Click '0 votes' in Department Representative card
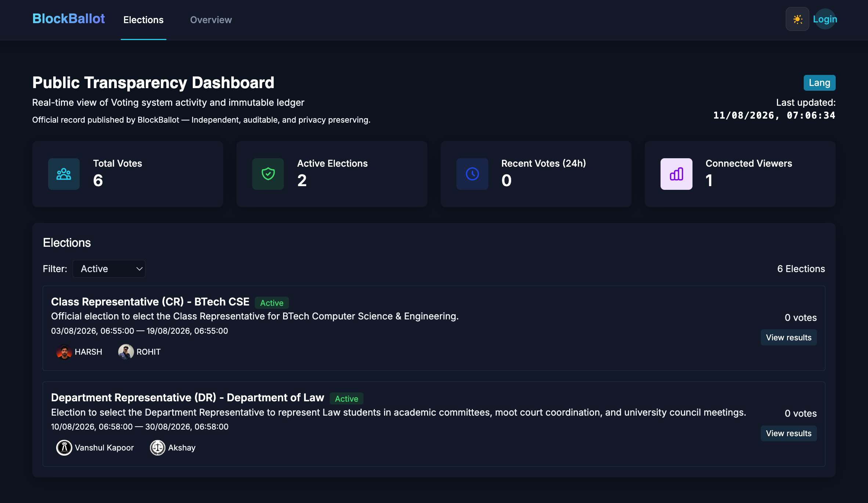868x503 pixels. click(801, 413)
